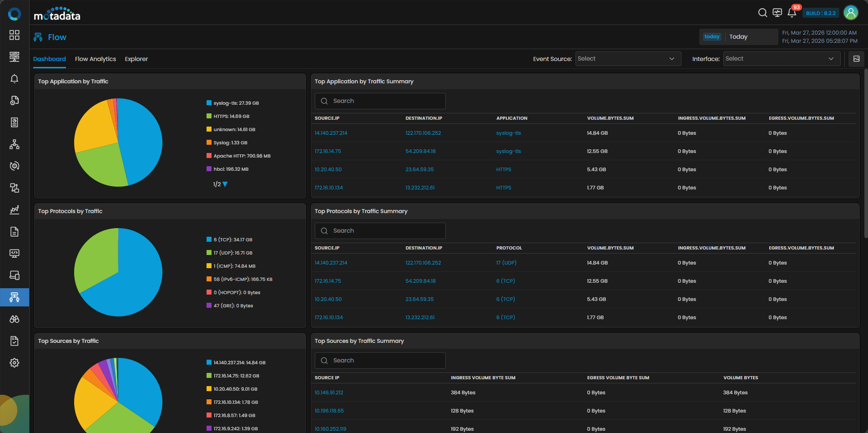Open the code monitor icon in the sidebar
868x433 pixels.
pos(15,254)
